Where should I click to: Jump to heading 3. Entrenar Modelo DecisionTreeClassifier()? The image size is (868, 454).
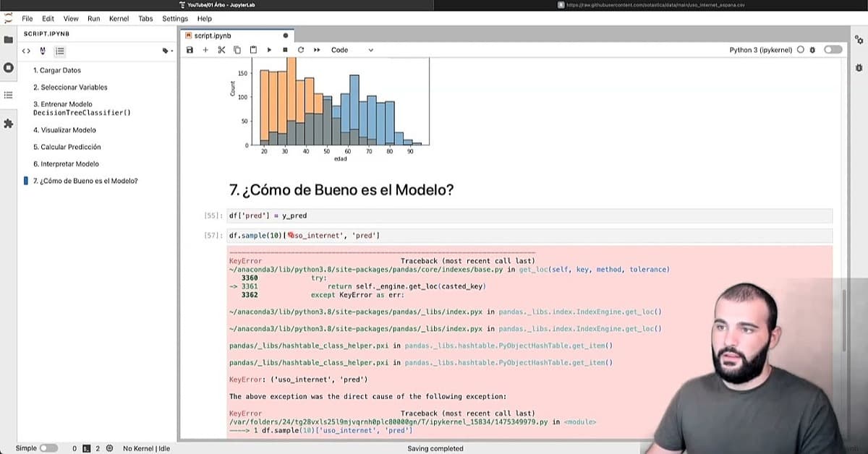point(82,108)
